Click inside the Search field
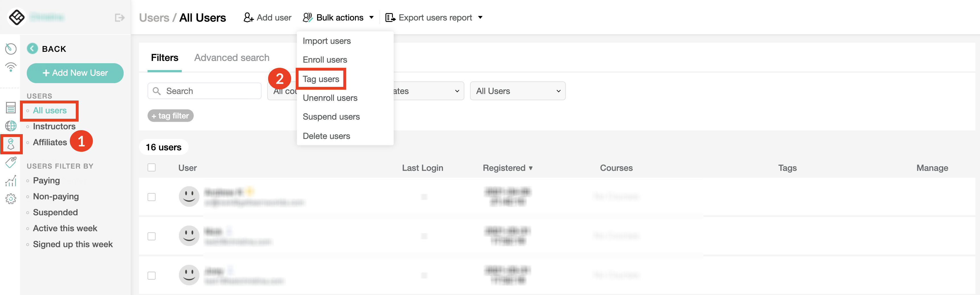 (x=204, y=91)
